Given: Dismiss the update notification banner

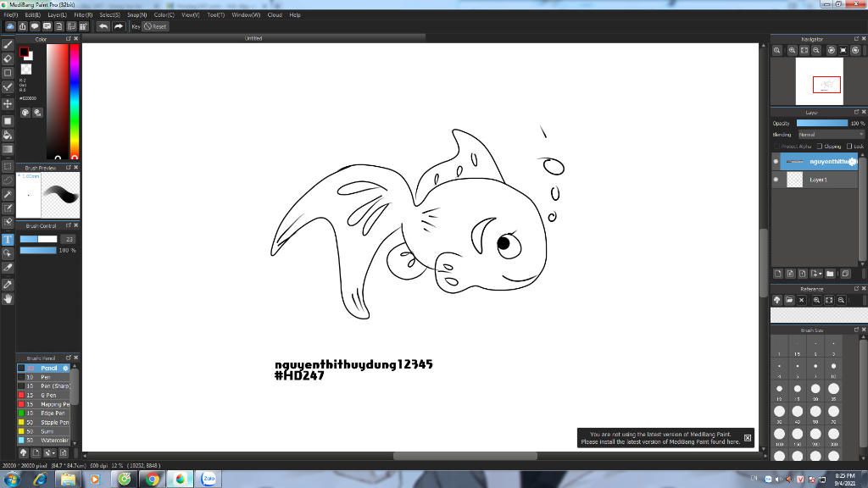Looking at the screenshot, I should pyautogui.click(x=748, y=438).
